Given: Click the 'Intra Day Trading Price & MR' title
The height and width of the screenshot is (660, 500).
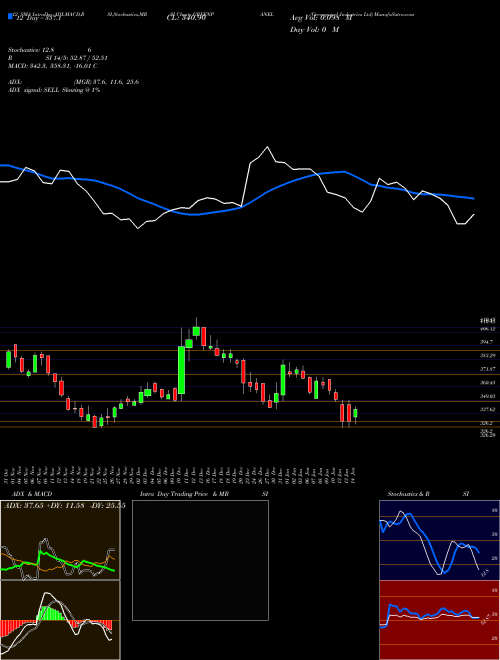Looking at the screenshot, I should pyautogui.click(x=184, y=494).
